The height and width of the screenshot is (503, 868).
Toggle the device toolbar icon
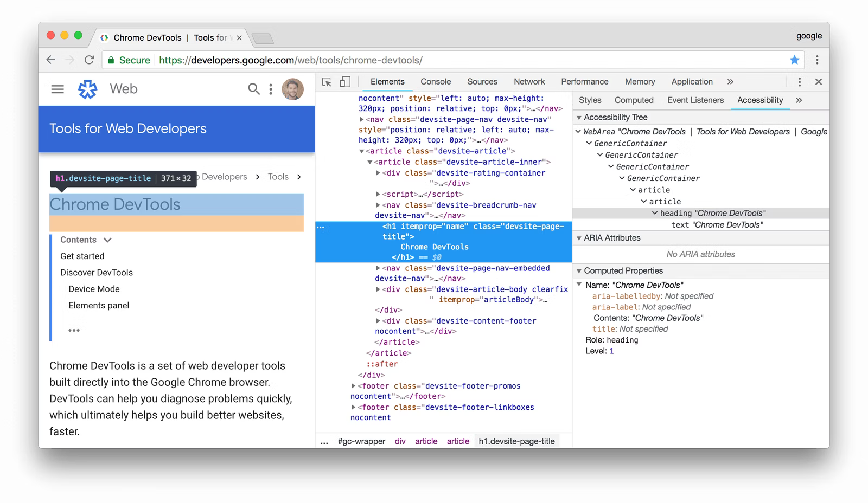pyautogui.click(x=345, y=82)
